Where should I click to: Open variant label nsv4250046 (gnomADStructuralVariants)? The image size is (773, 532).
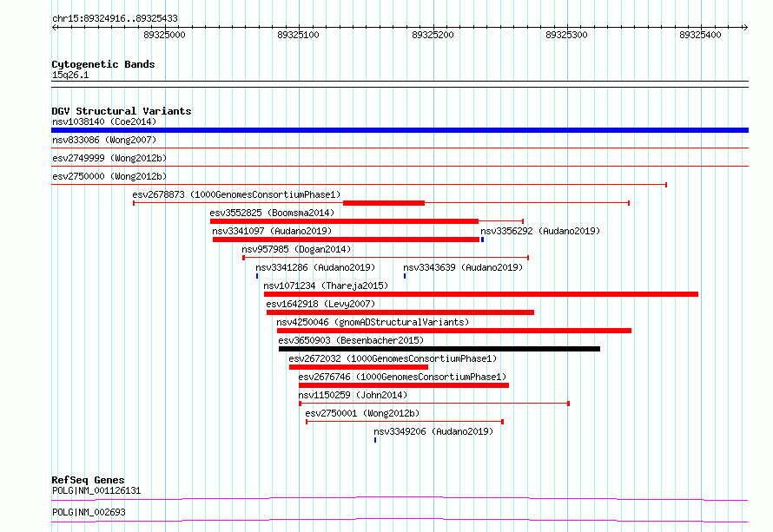(x=373, y=322)
